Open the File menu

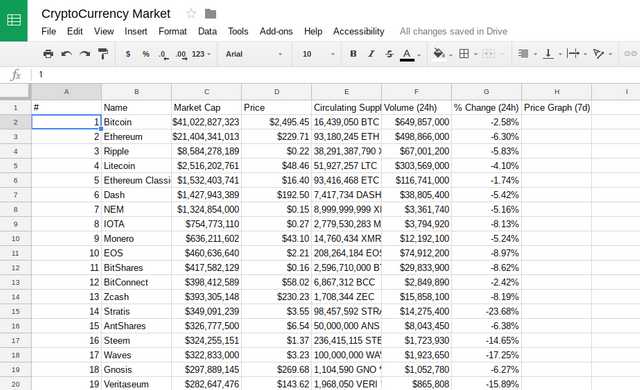pos(49,31)
